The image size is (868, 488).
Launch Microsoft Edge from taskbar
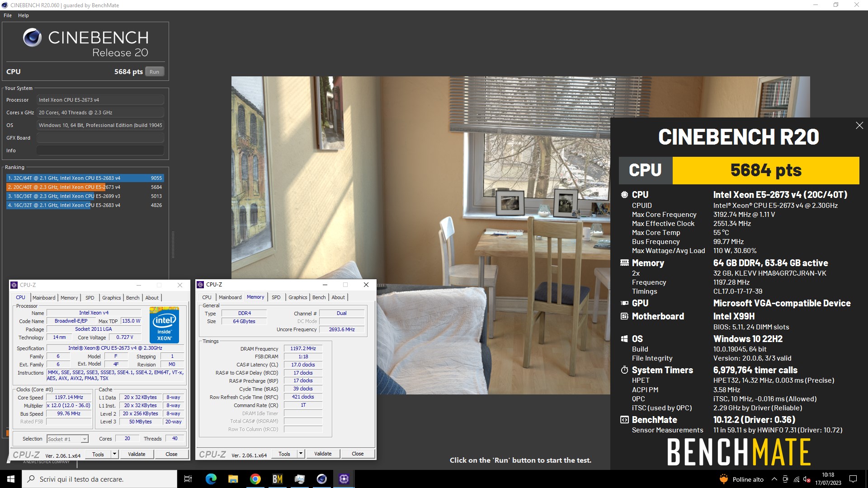pos(211,479)
